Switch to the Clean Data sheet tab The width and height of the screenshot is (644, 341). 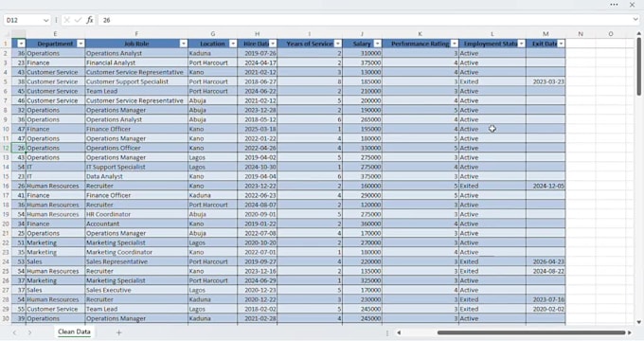click(74, 332)
